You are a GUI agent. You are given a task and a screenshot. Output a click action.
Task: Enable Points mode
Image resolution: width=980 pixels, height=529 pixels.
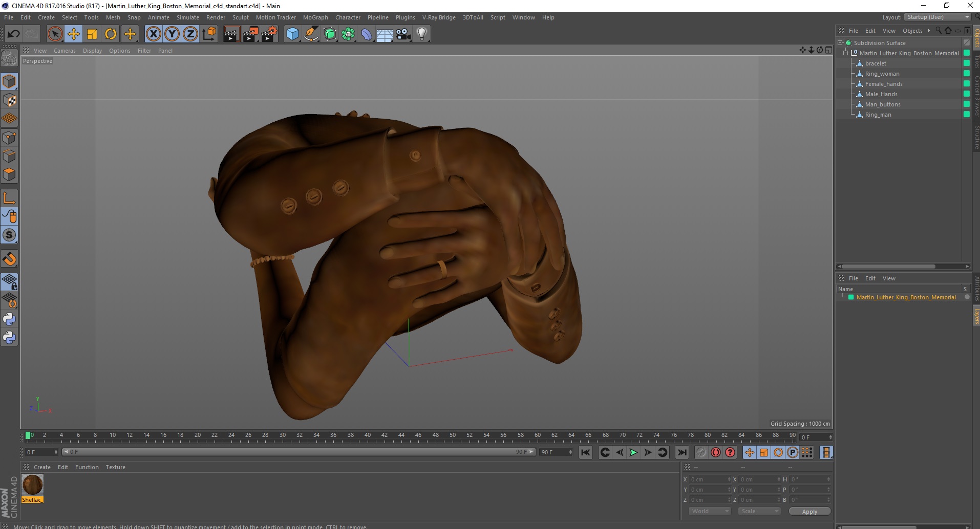(9, 138)
